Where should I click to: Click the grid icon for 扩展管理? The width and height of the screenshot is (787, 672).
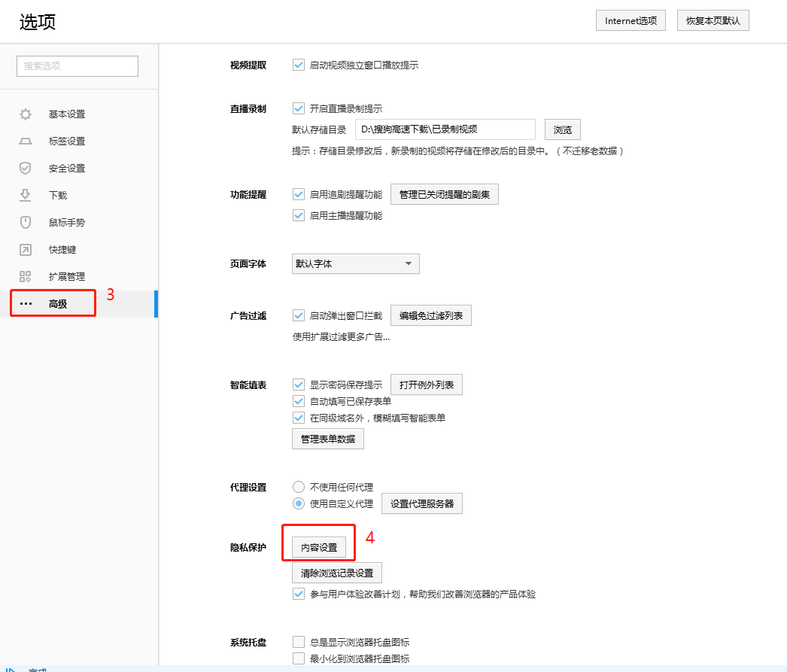26,277
